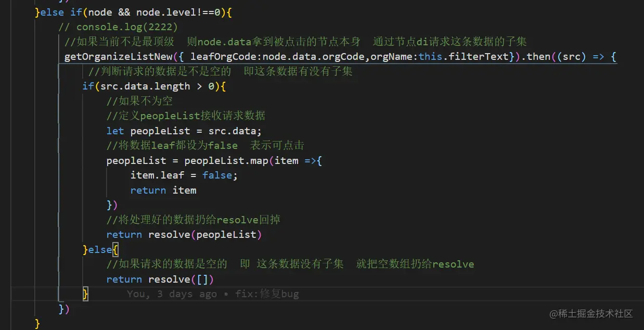Viewport: 644px width, 330px height.
Task: Click the comment "//将处理好的数据扔给resolve回掉"
Action: click(x=193, y=220)
